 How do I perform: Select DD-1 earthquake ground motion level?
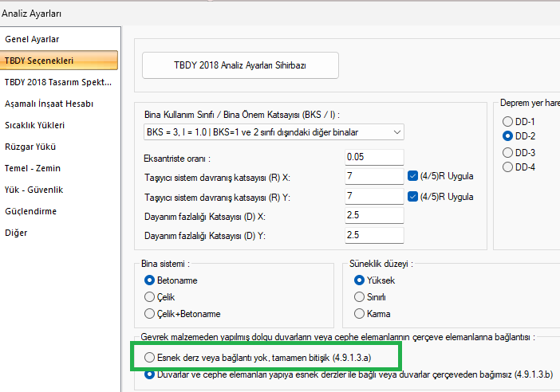(x=507, y=121)
